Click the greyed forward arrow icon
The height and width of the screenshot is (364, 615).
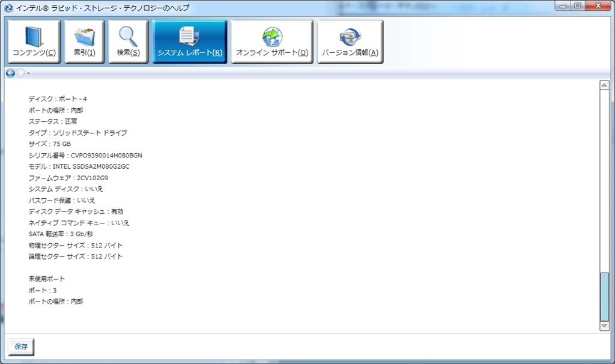pos(20,73)
